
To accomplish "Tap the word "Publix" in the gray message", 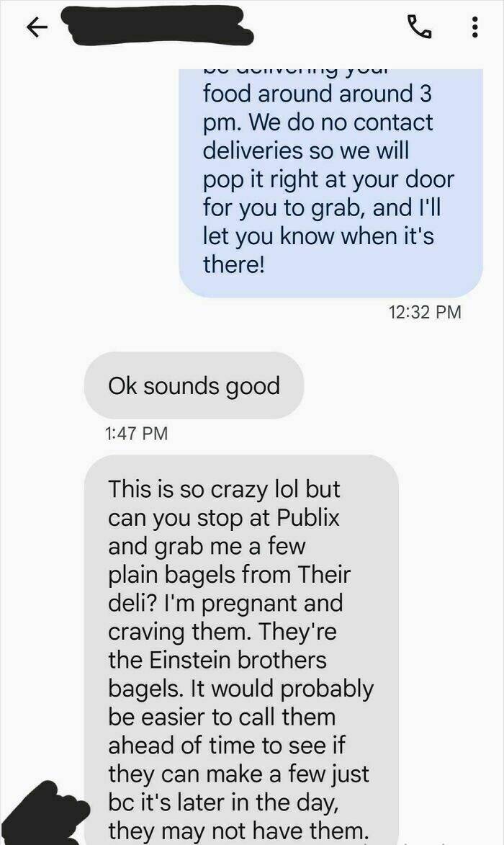I will (308, 518).
